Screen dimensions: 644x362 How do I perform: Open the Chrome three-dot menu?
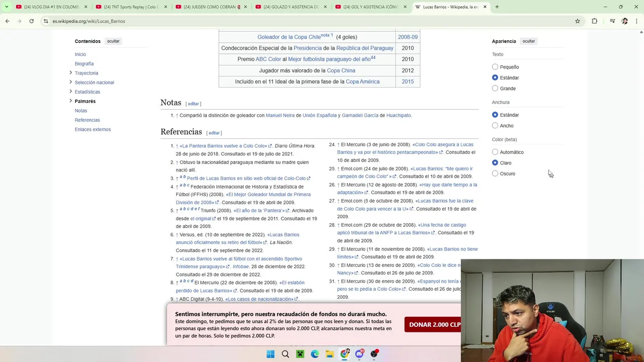(637, 21)
